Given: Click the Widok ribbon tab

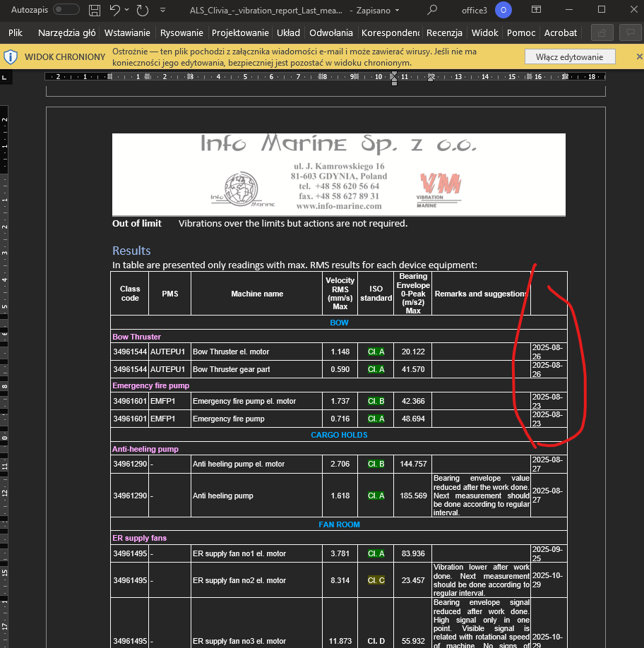Looking at the screenshot, I should coord(484,32).
